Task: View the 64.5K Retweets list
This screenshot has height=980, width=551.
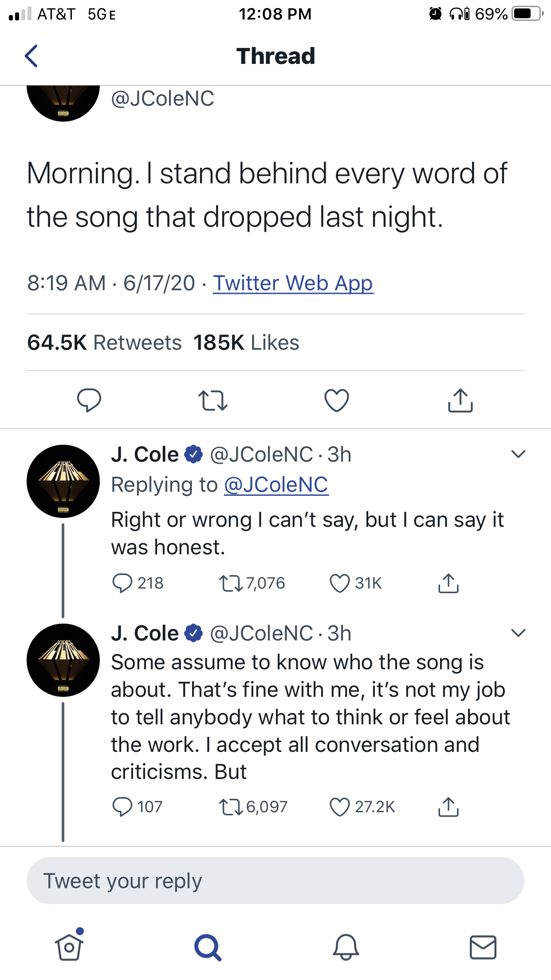Action: click(x=104, y=343)
